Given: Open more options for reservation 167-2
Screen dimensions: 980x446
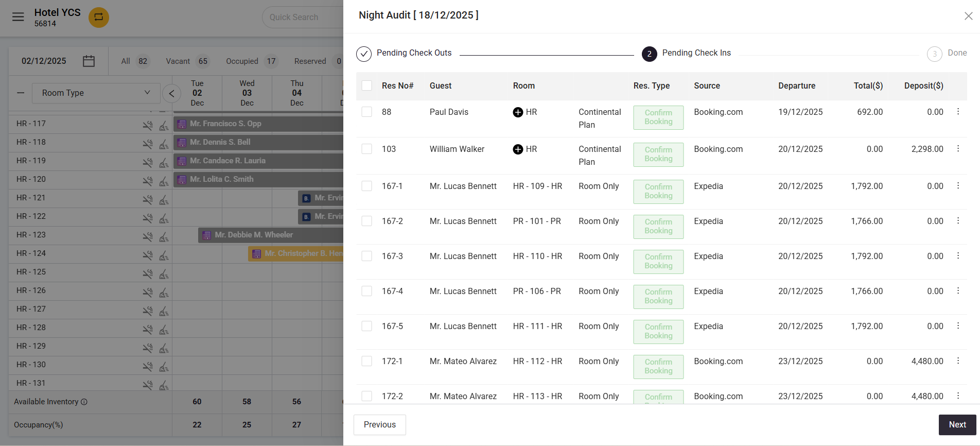Looking at the screenshot, I should point(958,220).
